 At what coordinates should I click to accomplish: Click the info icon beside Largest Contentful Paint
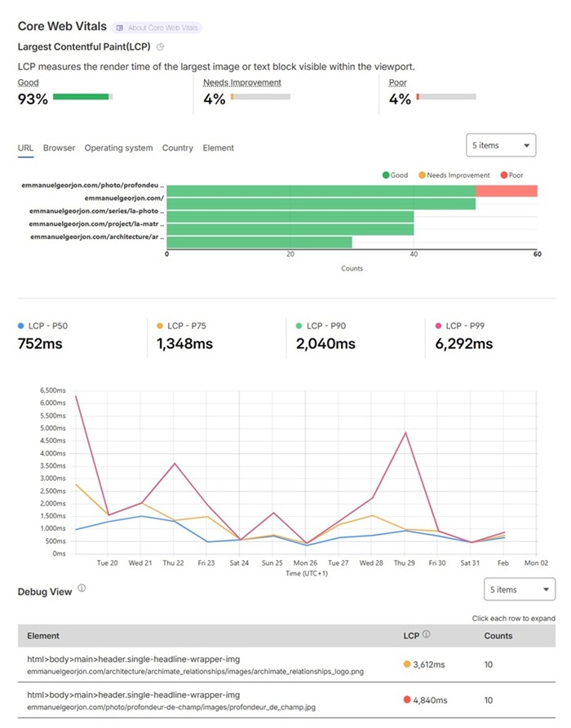(x=161, y=46)
